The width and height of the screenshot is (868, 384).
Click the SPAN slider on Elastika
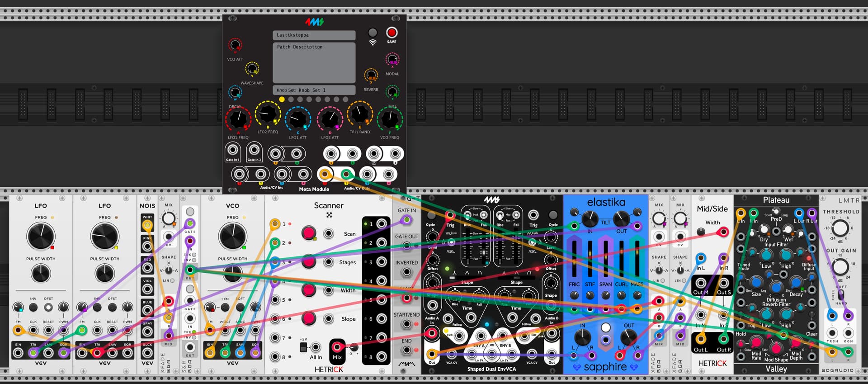[x=606, y=258]
